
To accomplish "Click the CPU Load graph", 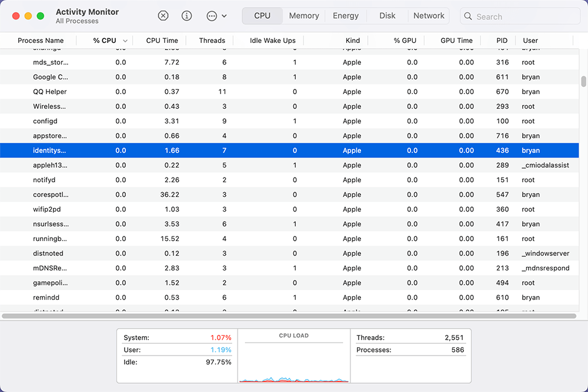I will 293,360.
